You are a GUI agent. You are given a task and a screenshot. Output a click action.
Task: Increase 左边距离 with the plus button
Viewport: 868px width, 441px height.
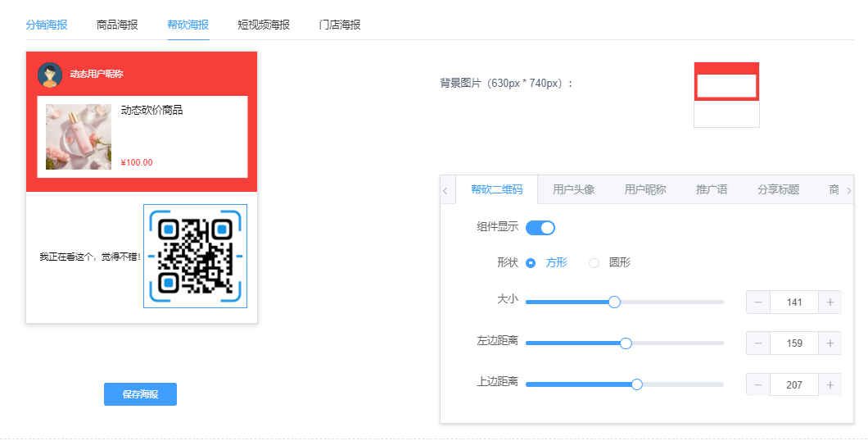point(830,343)
